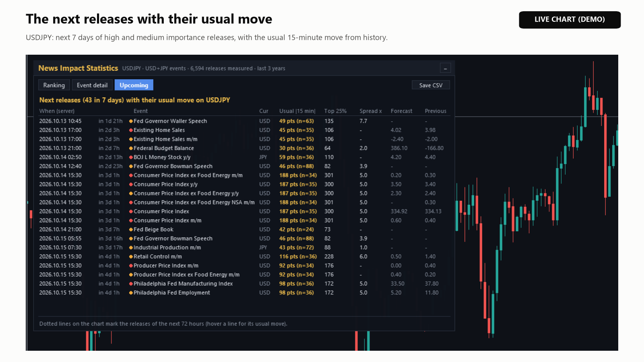Click the 42 pts (n=24) usual move value

point(296,230)
